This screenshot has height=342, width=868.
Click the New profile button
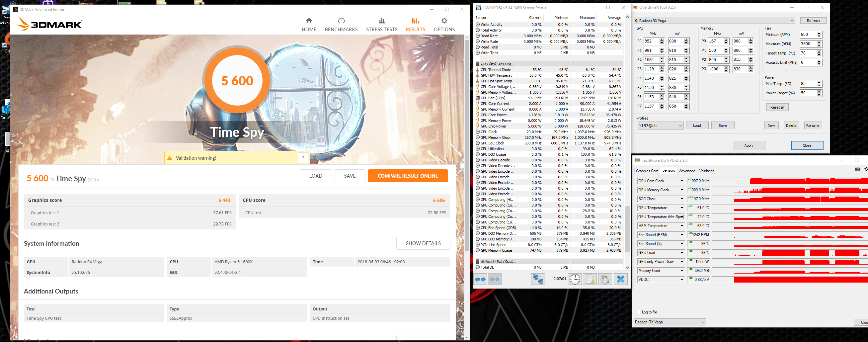[x=771, y=125]
